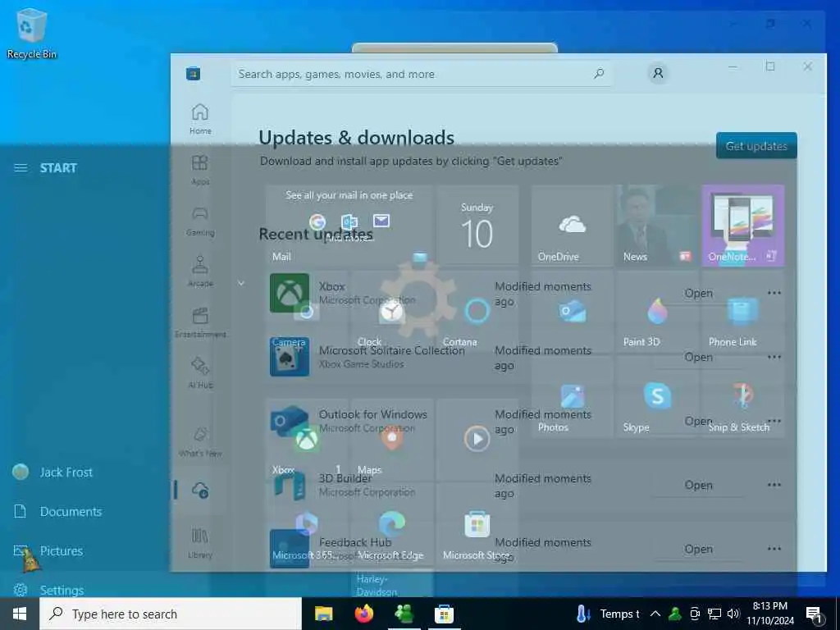Show more options for Solitaire Collection row
840x630 pixels.
pyautogui.click(x=774, y=357)
